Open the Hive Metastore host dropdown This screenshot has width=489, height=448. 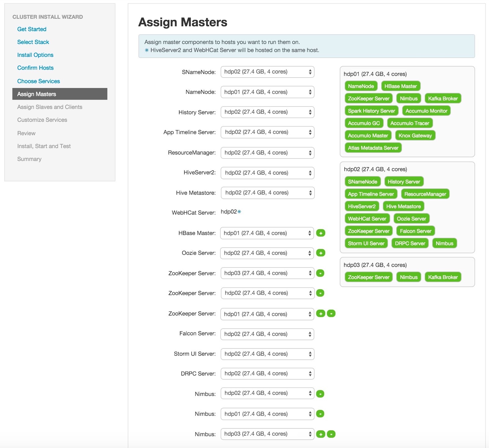[267, 193]
